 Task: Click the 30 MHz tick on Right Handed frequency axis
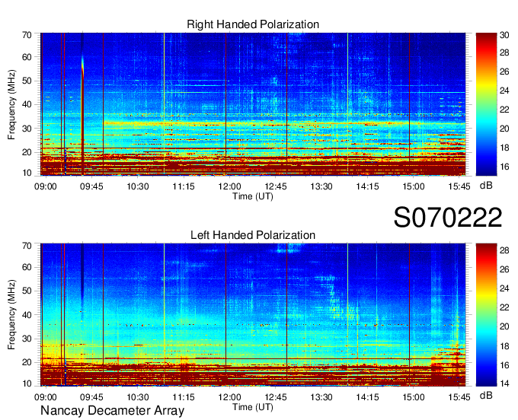click(27, 129)
